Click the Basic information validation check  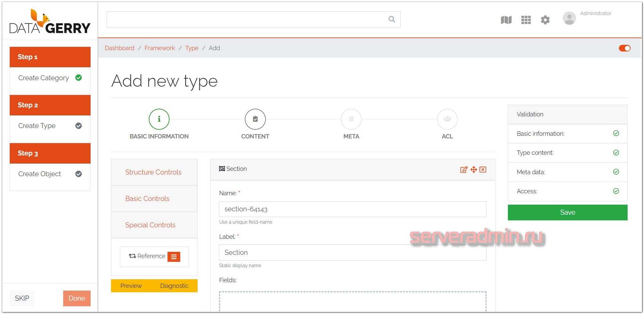pos(616,133)
